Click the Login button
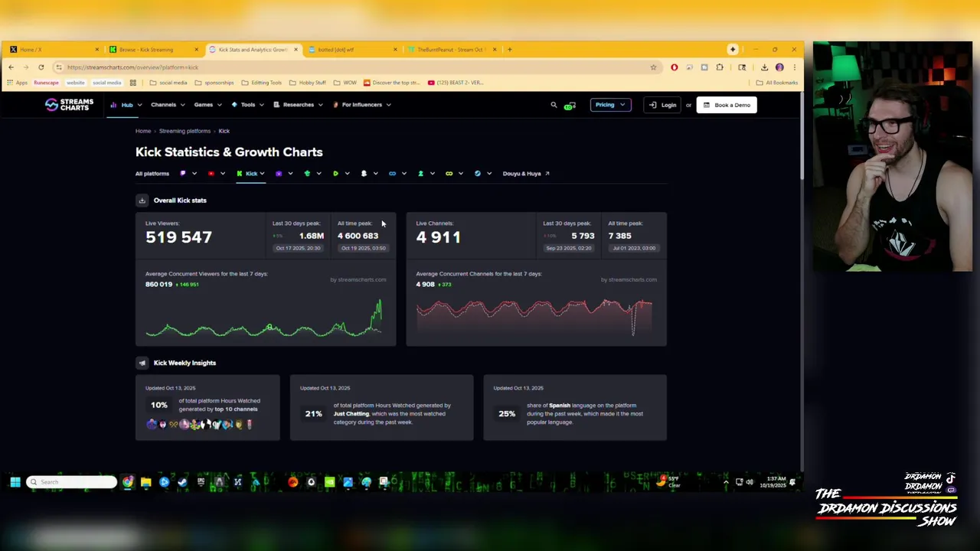The image size is (980, 551). 663,105
